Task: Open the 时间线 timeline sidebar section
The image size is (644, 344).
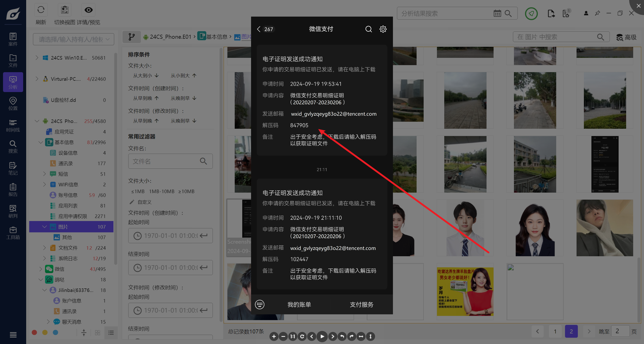Action: (x=13, y=125)
